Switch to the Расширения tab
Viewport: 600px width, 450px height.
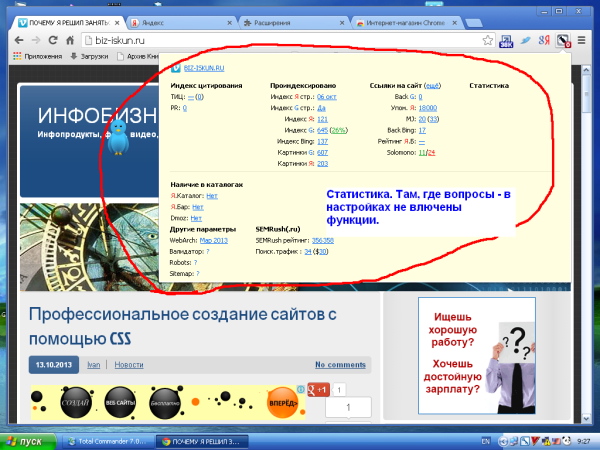tap(293, 23)
